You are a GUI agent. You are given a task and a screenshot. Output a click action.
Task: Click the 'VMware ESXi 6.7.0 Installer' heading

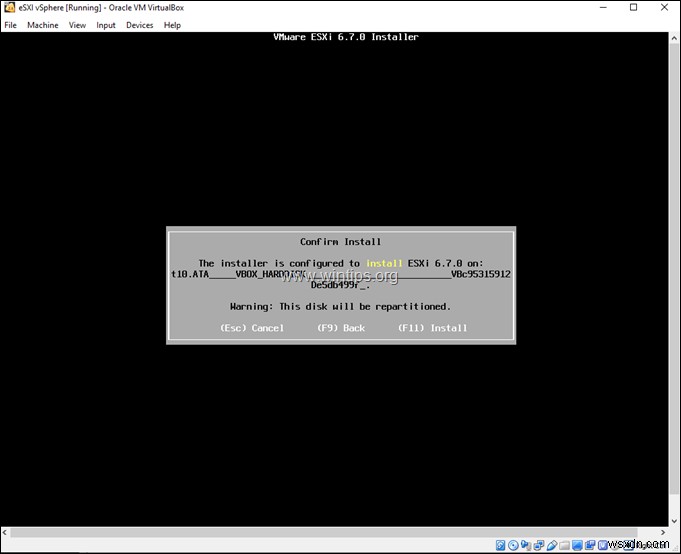346,37
